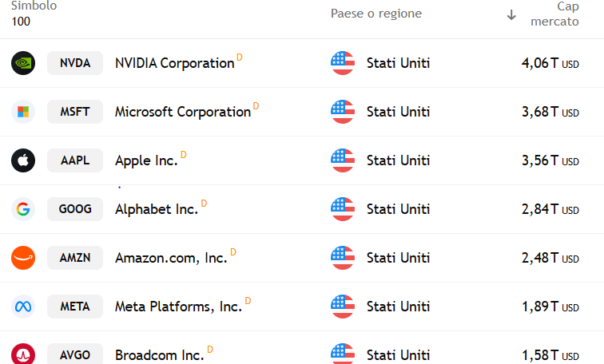Screen dimensions: 604x364
Task: Click the Simbolo column header
Action: (34, 6)
